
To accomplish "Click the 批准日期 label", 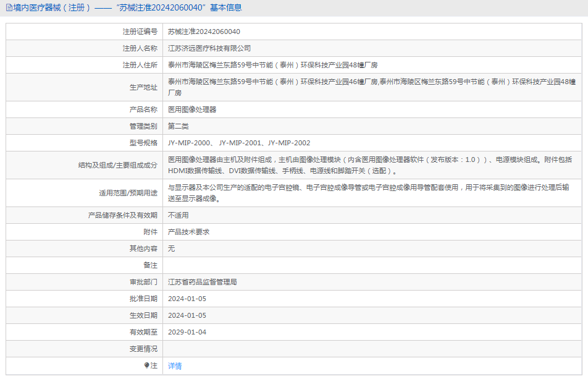I will point(143,299).
